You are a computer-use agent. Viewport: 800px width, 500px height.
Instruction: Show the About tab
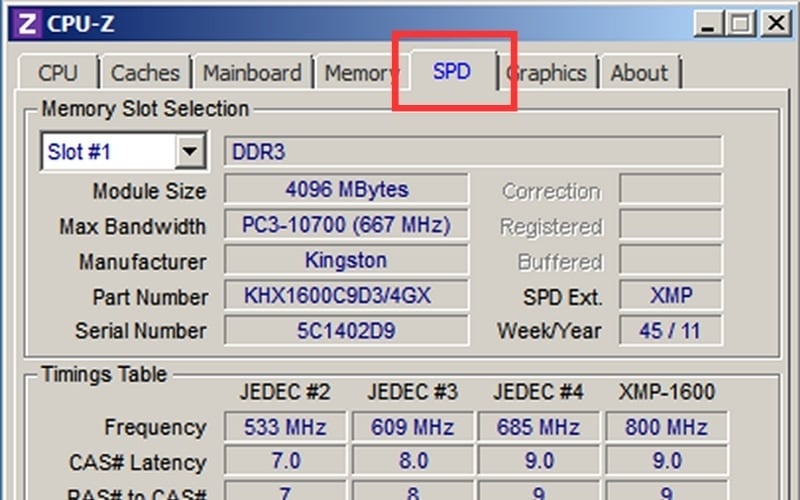[x=640, y=72]
